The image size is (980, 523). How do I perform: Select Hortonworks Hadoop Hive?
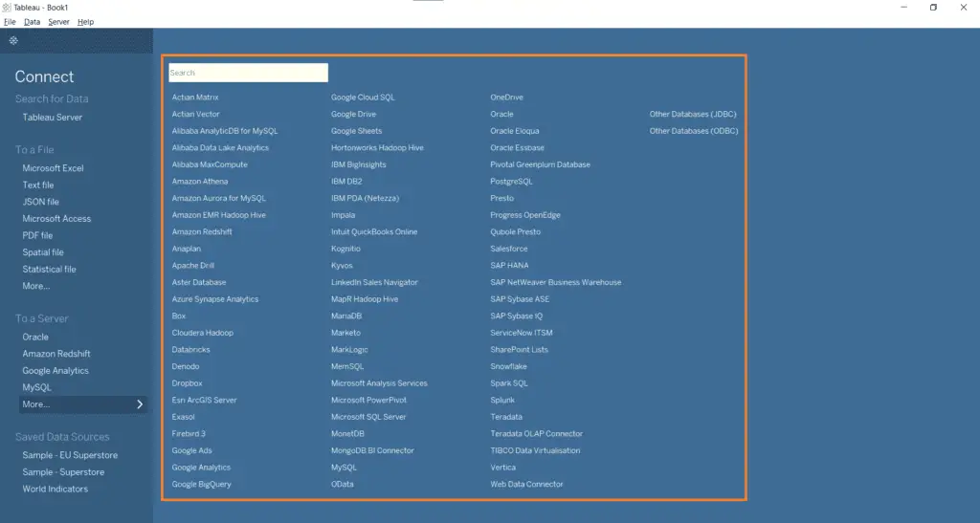pos(377,148)
